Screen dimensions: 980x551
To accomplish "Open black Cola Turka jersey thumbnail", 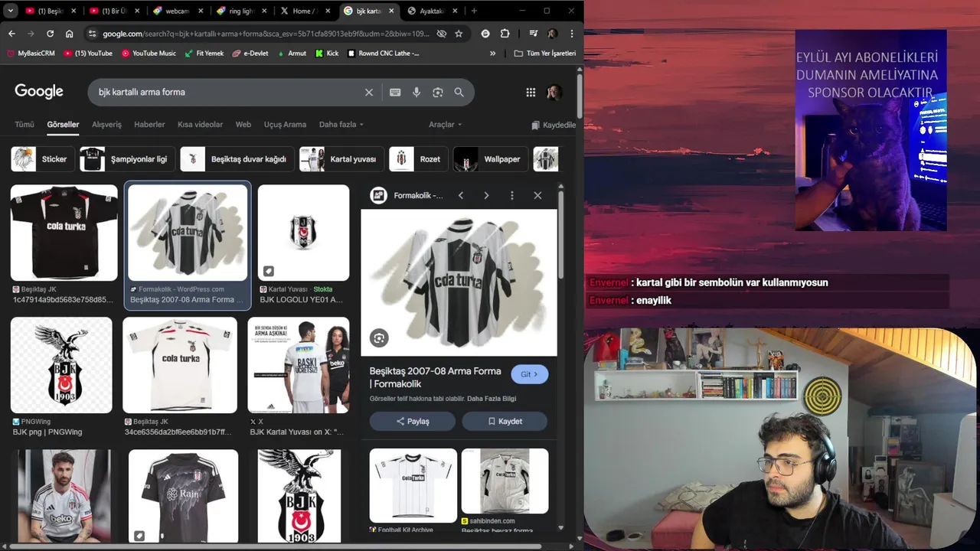I will [64, 233].
